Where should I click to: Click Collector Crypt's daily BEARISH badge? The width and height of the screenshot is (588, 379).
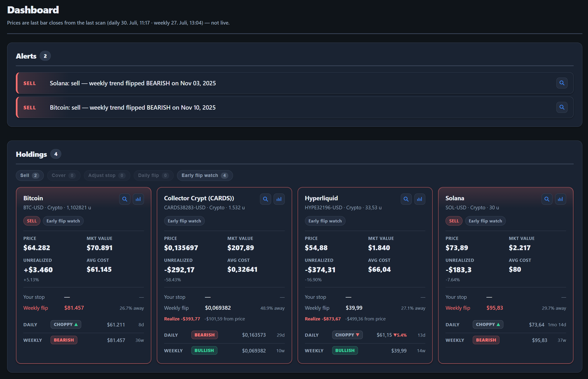205,335
